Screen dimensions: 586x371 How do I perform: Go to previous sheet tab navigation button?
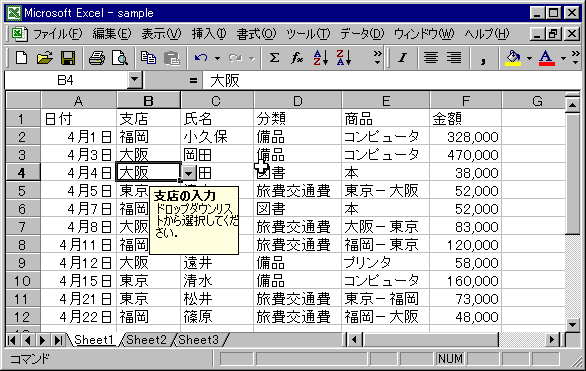pyautogui.click(x=27, y=340)
